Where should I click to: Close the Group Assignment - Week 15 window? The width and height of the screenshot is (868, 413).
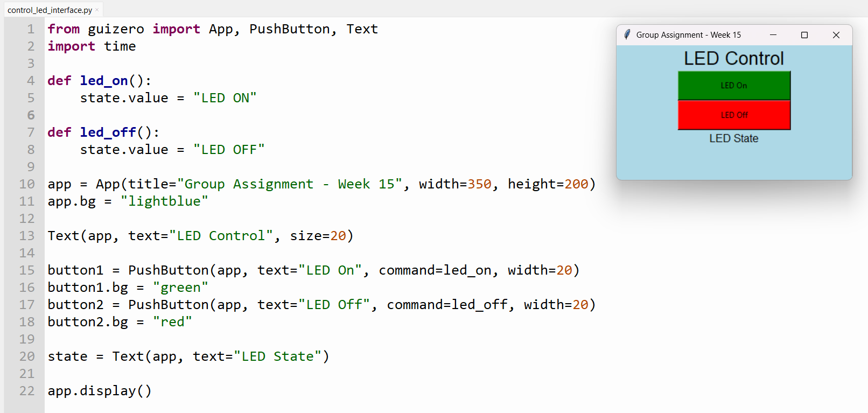[836, 35]
